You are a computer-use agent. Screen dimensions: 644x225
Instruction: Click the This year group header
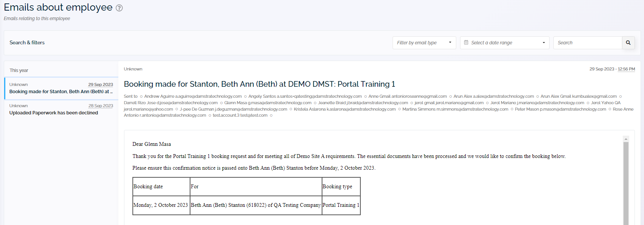19,70
